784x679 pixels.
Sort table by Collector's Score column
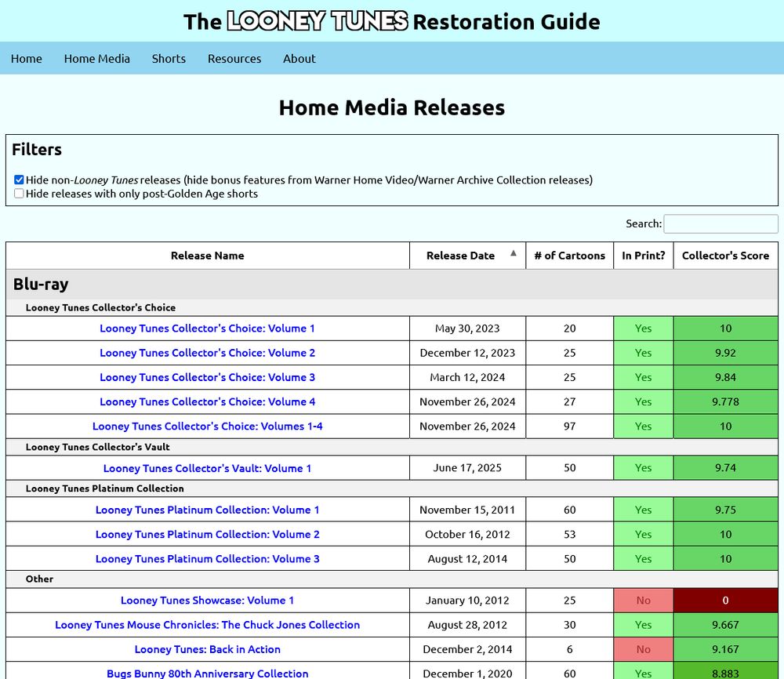pos(725,256)
